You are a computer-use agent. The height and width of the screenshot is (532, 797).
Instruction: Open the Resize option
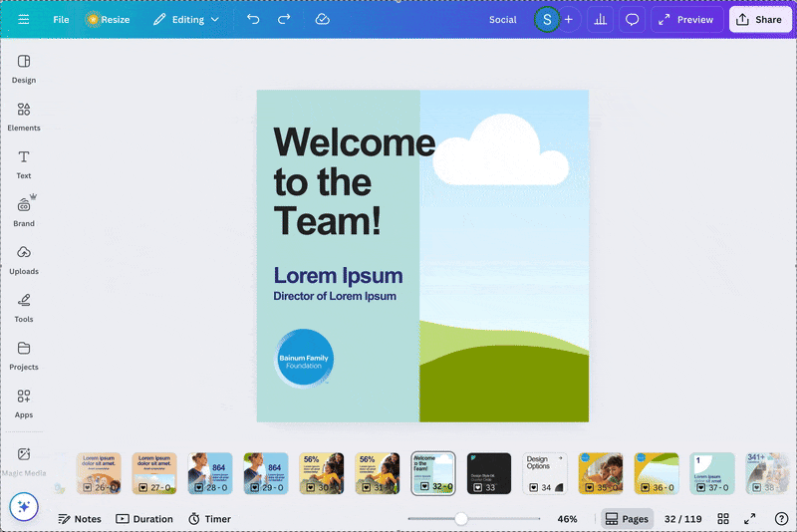point(109,19)
